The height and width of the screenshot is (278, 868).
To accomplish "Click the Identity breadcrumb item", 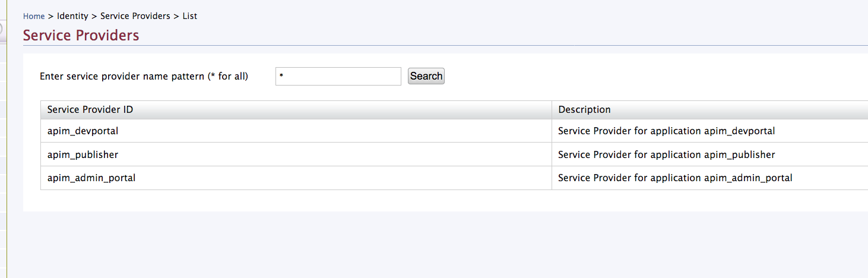I will coord(72,16).
